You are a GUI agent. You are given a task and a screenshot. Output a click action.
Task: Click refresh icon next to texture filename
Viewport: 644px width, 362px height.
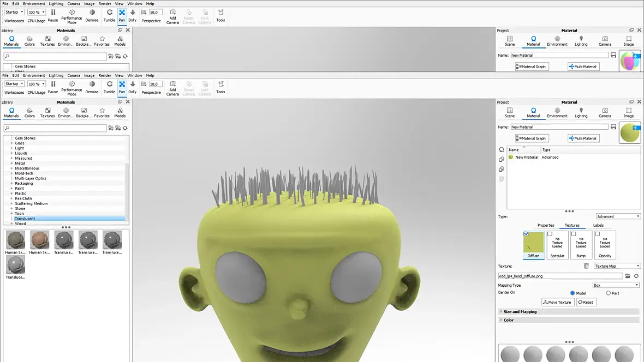coord(636,276)
